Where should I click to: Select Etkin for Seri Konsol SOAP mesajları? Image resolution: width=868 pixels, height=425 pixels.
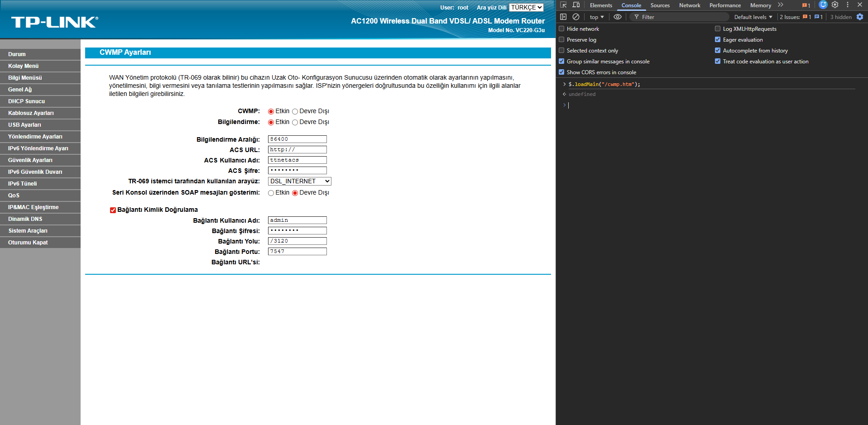click(x=271, y=193)
